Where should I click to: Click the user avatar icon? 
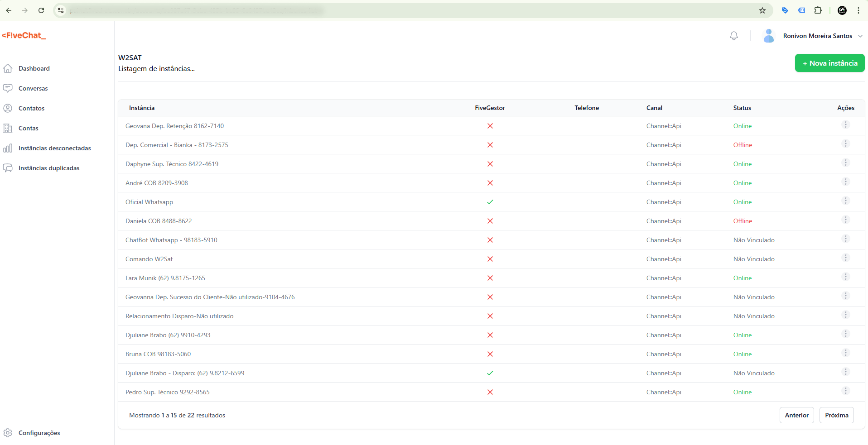[x=769, y=36]
